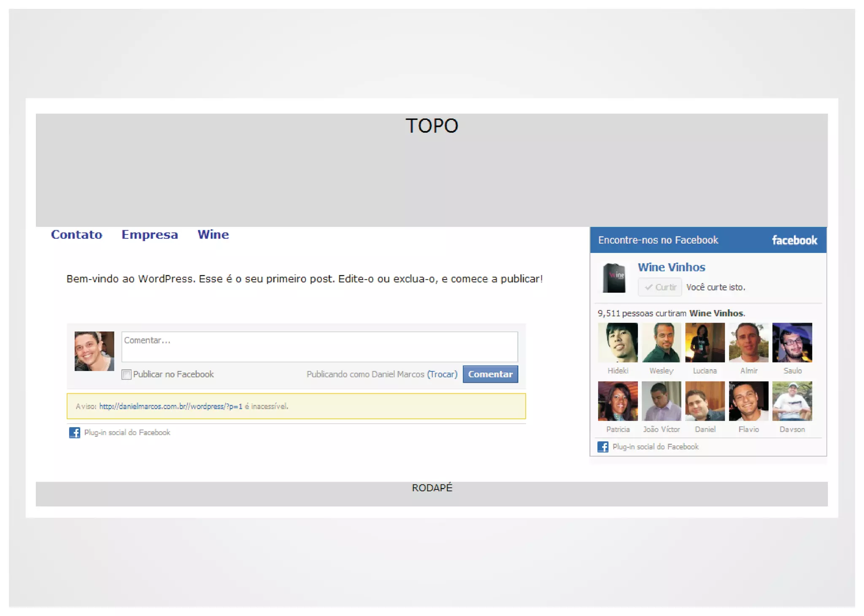The height and width of the screenshot is (616, 864).
Task: Focus the Comentar text field
Action: [x=319, y=347]
